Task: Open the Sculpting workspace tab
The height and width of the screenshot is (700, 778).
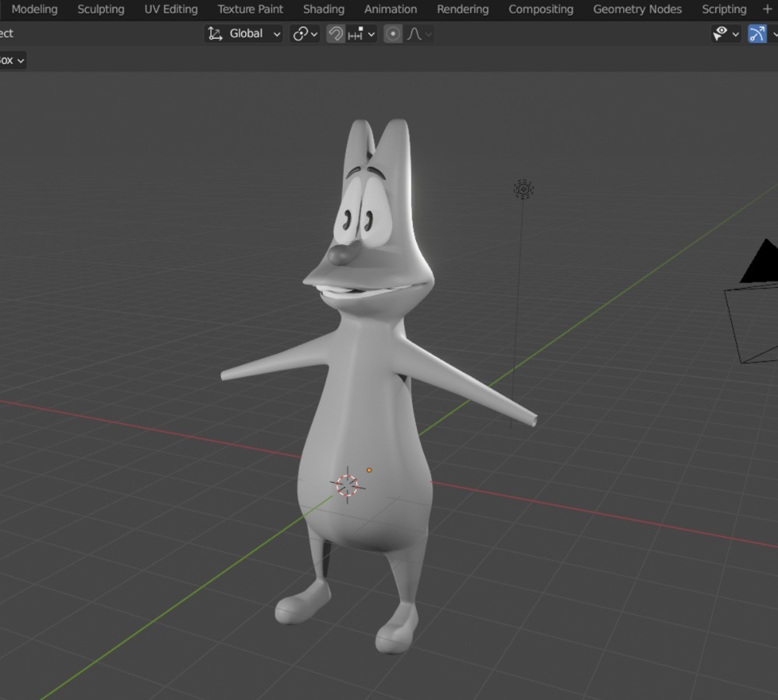Action: 100,9
